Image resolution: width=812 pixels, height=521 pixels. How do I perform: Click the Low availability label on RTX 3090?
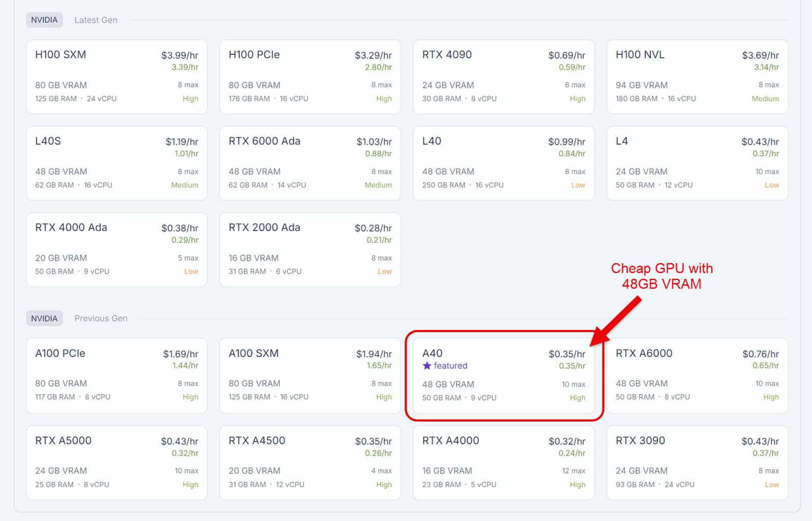(772, 484)
